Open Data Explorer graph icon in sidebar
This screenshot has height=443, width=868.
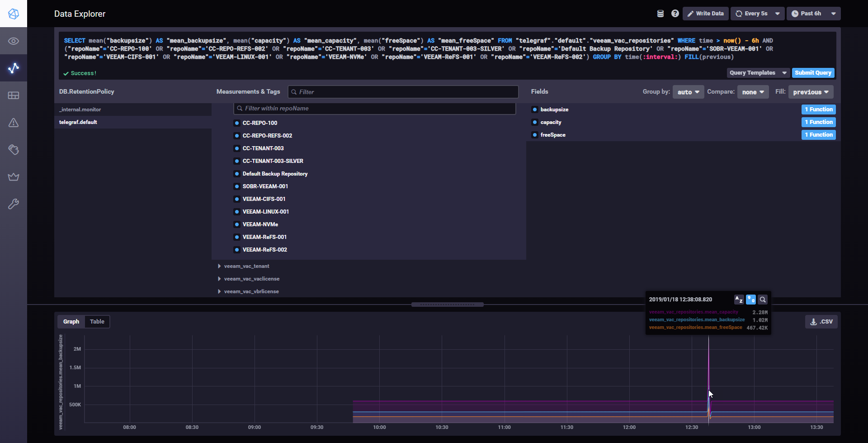[14, 68]
